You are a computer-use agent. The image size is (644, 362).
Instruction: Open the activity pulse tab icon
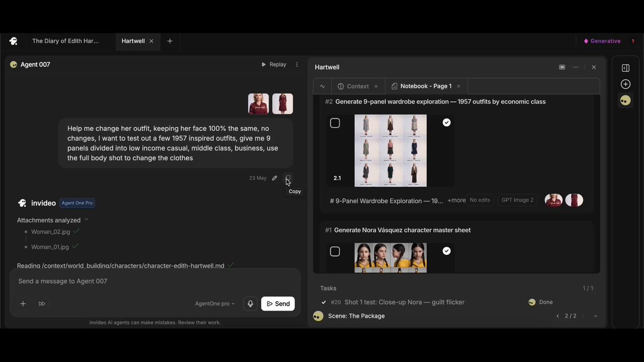coord(323,86)
